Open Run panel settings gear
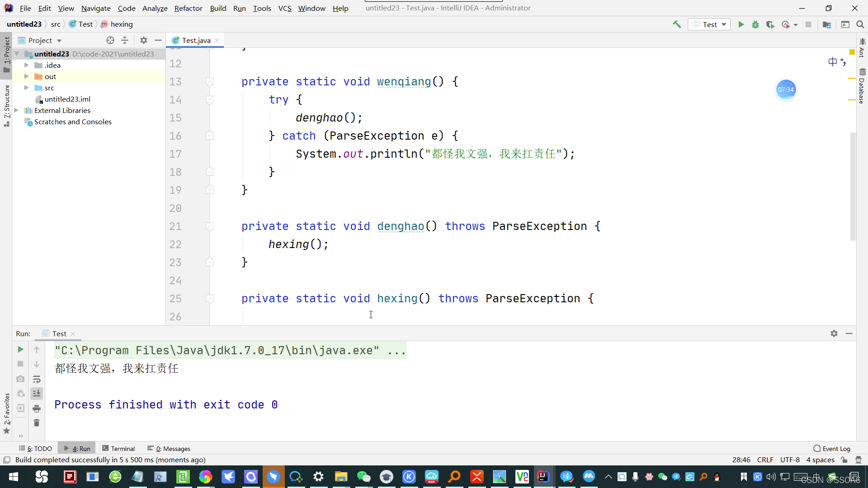 click(834, 333)
